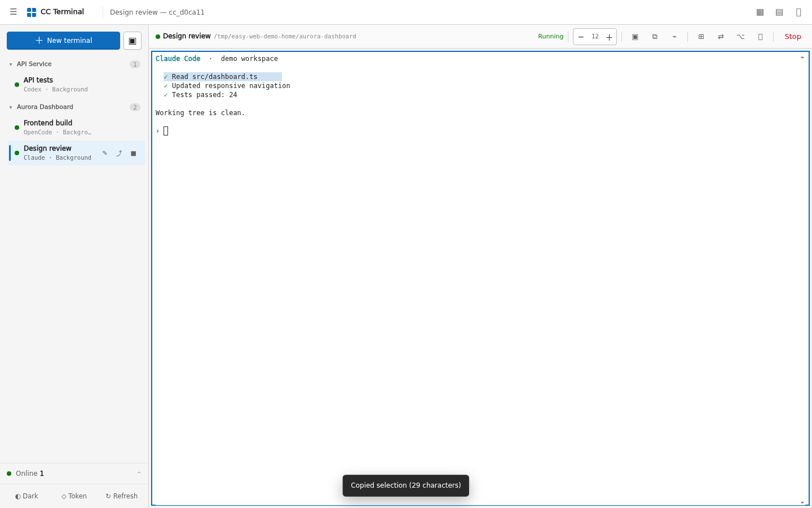The height and width of the screenshot is (508, 812).
Task: Click the terminal scrollbar down arrow
Action: click(x=802, y=502)
